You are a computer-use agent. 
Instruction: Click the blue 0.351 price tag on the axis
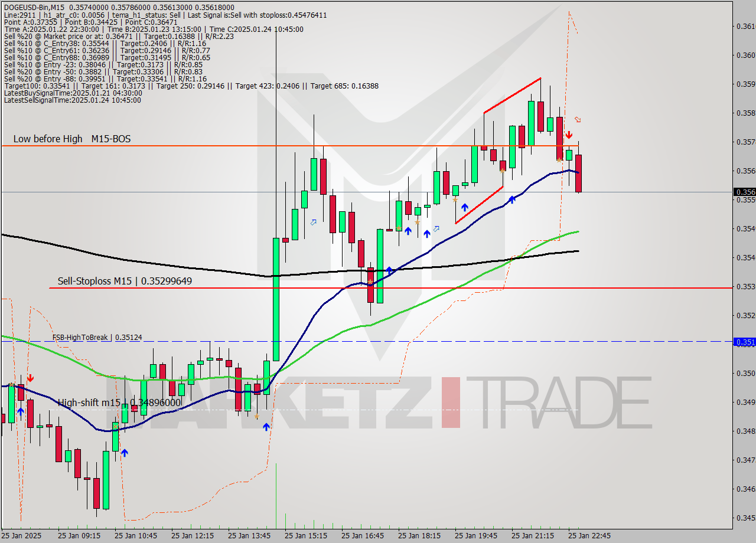(744, 342)
